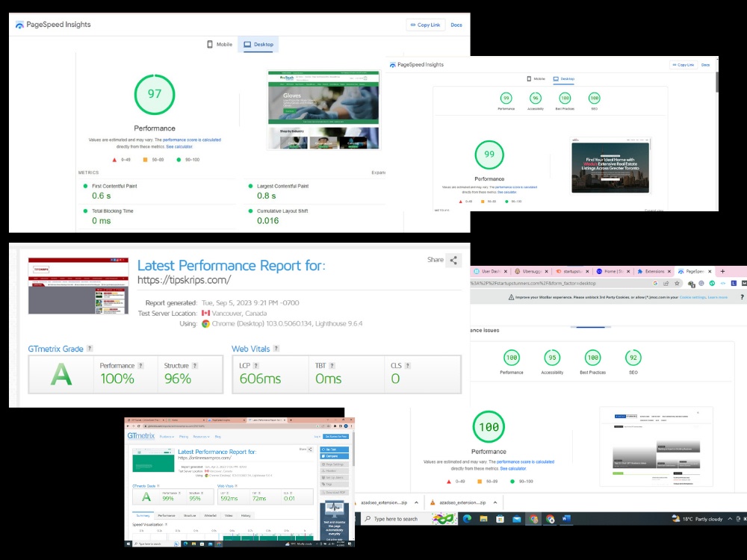Open Features dropdown in small GTmetrix window
Viewport: 747px width, 560px height.
coord(167,437)
